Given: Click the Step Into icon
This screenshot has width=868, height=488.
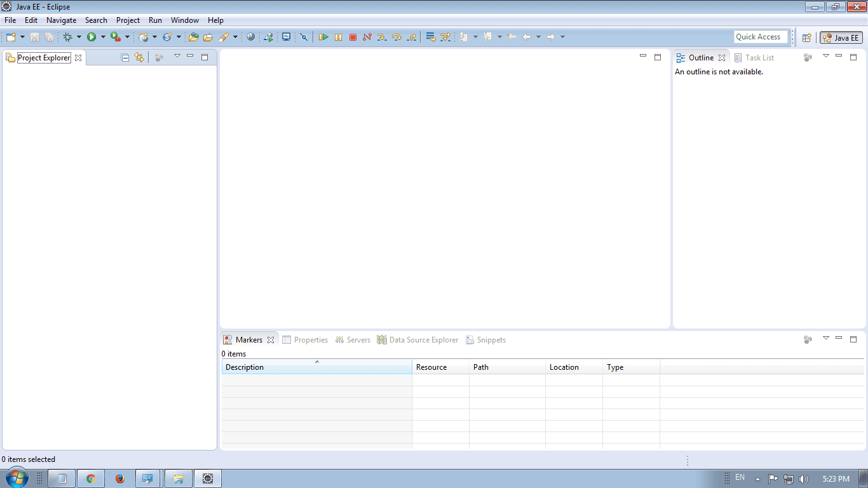Looking at the screenshot, I should coord(382,37).
